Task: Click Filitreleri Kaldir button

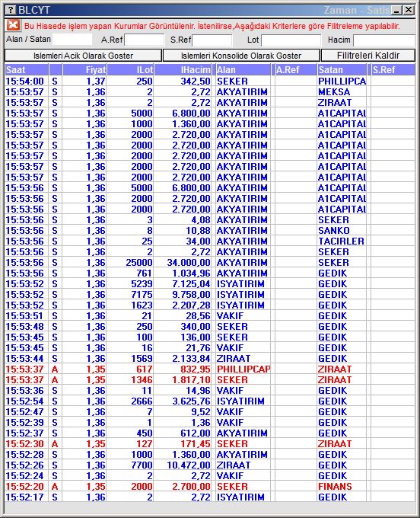Action: tap(367, 56)
